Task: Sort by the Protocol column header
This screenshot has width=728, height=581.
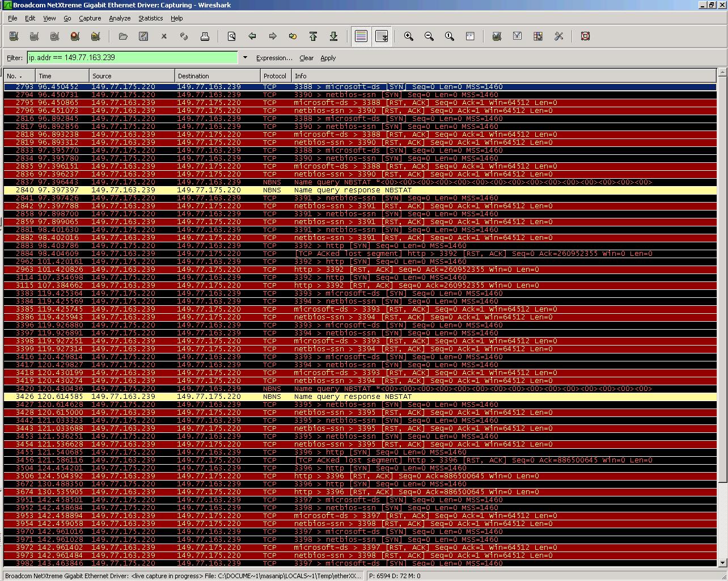Action: point(276,75)
